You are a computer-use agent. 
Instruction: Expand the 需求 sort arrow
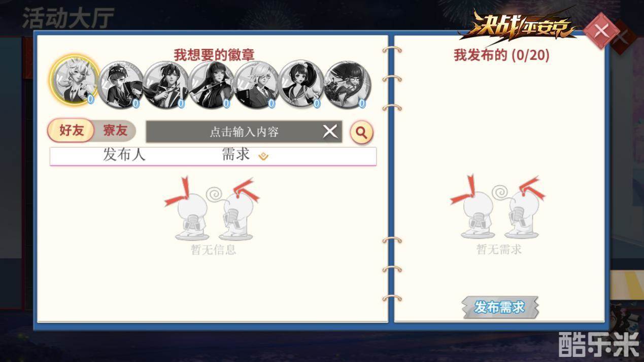point(263,156)
